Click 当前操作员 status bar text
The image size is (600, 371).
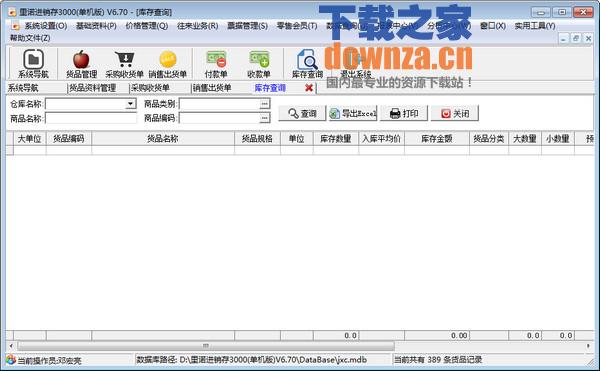click(49, 360)
